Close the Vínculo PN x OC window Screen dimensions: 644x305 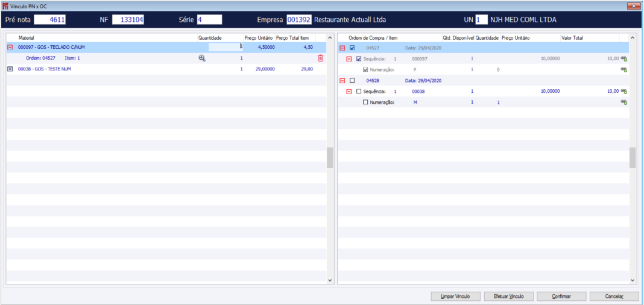pos(634,6)
